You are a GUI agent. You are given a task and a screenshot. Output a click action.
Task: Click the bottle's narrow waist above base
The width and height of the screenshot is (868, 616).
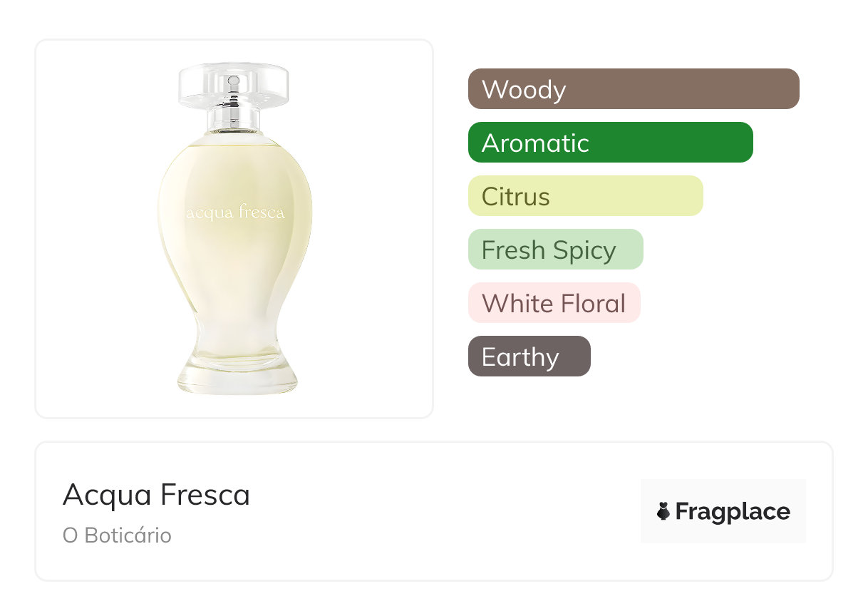tap(234, 334)
